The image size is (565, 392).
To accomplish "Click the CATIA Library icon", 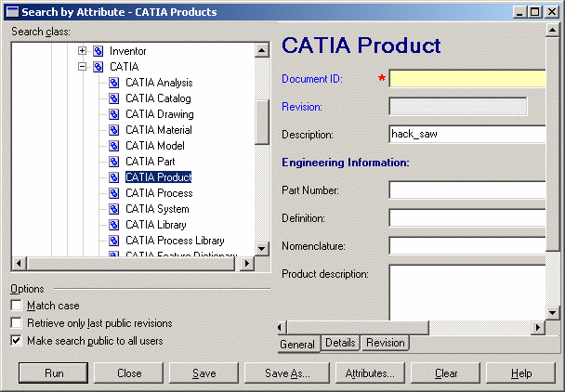I will [114, 225].
